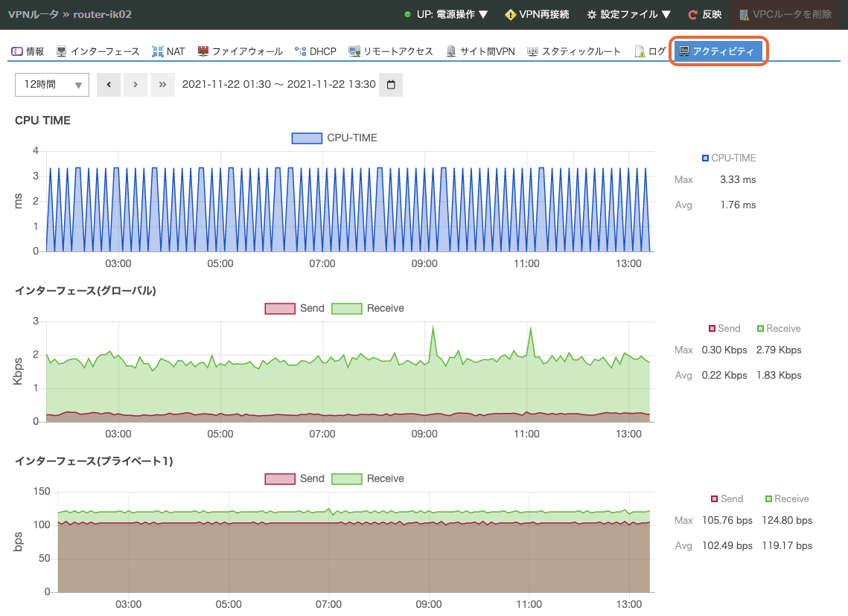Click the NAT tab icon
The image size is (848, 616).
tap(157, 51)
